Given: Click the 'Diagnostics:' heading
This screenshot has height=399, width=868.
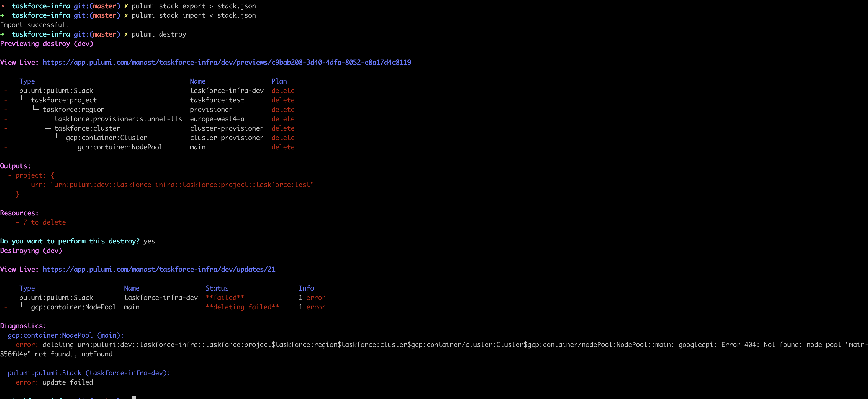Looking at the screenshot, I should pyautogui.click(x=23, y=326).
